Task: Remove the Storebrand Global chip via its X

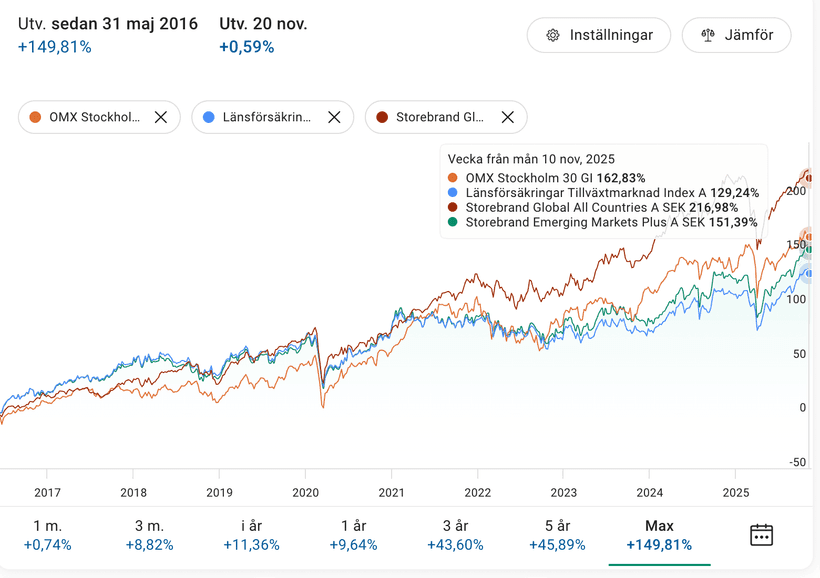Action: point(506,117)
